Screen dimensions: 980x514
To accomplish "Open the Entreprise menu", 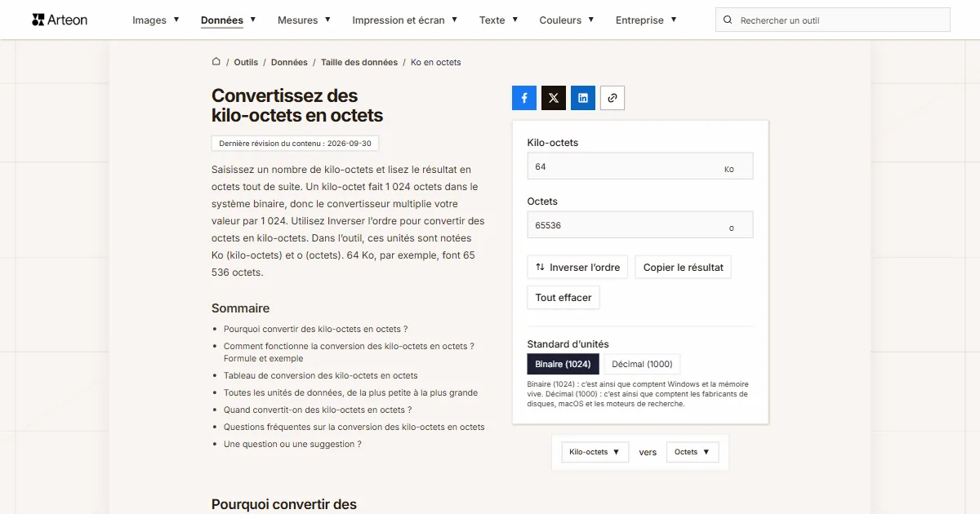I will tap(646, 20).
